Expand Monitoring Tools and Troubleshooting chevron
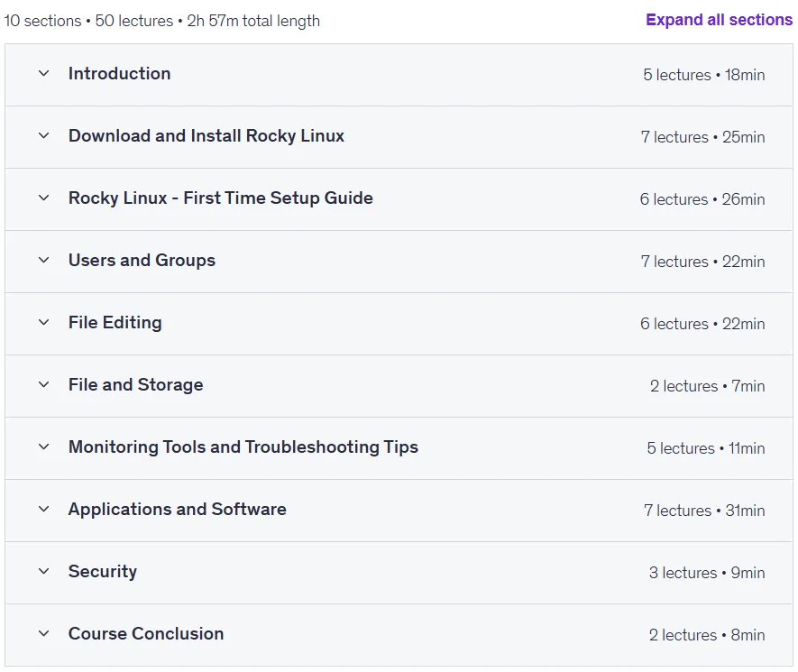 (44, 446)
